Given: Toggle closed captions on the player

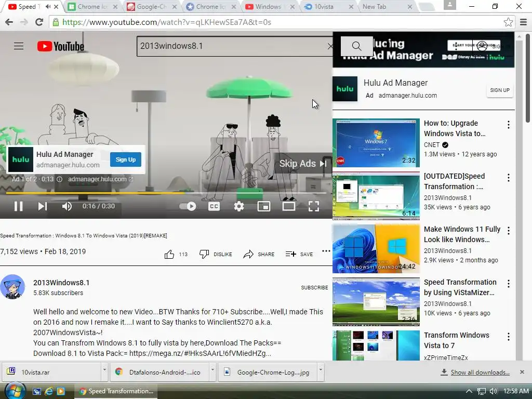Looking at the screenshot, I should pyautogui.click(x=214, y=206).
